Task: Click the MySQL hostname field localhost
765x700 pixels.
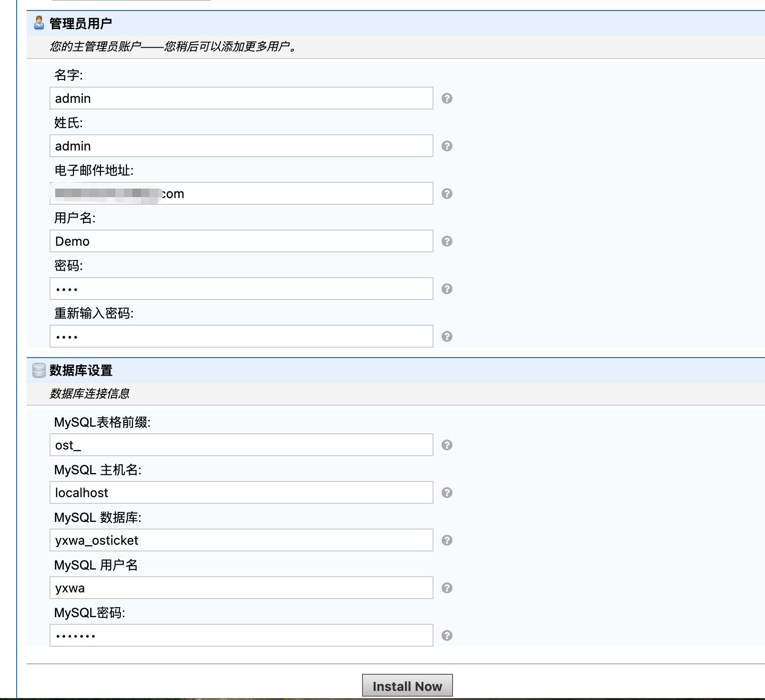Action: click(x=241, y=493)
